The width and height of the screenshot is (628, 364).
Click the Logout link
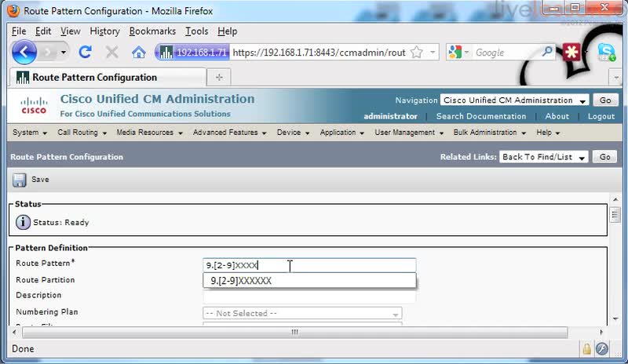point(601,116)
